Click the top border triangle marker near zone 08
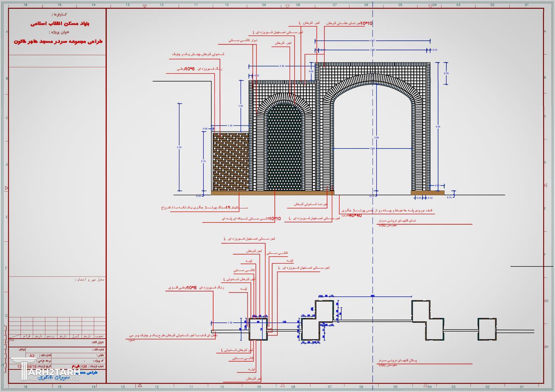 click(287, 6)
